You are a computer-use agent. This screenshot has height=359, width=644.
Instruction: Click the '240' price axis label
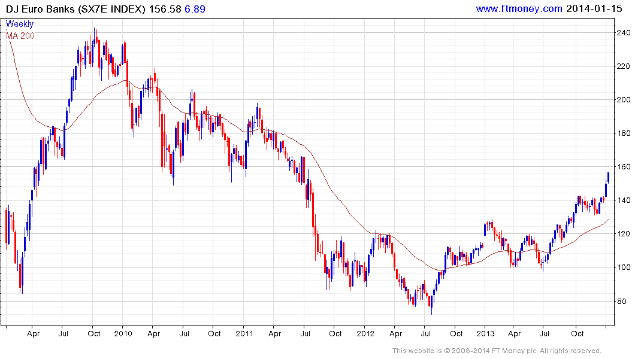(624, 33)
